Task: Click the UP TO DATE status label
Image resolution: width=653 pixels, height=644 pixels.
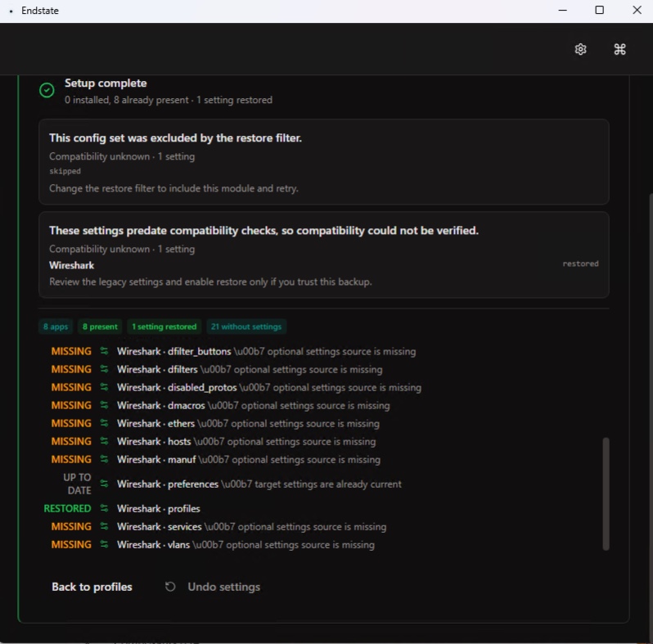Action: pos(78,484)
